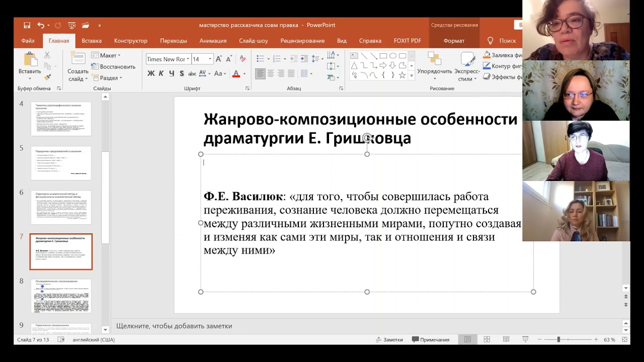
Task: Open the change case Aa dropdown
Action: [x=220, y=73]
